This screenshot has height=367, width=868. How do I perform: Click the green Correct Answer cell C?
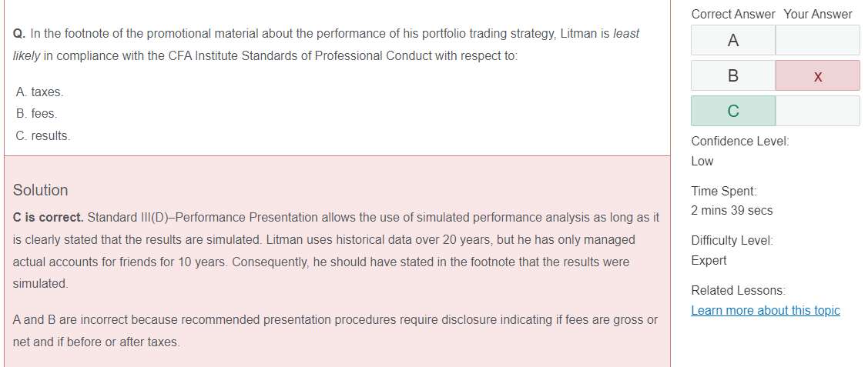tap(733, 111)
